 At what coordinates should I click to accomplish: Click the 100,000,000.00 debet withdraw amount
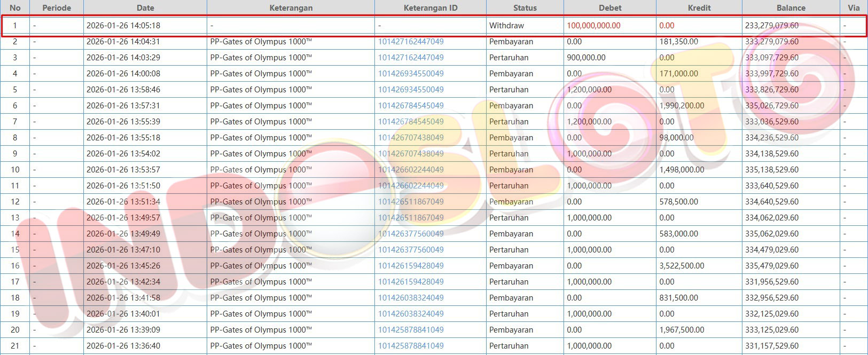pyautogui.click(x=593, y=26)
